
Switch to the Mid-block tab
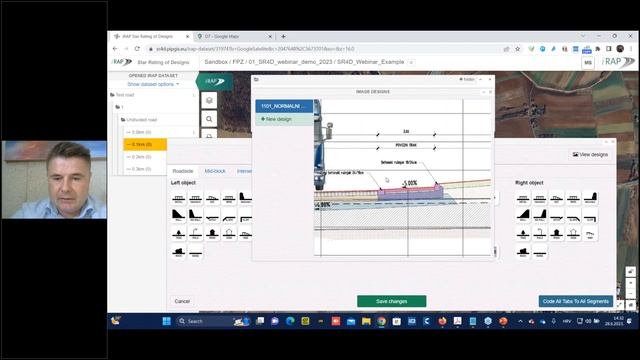(x=215, y=171)
